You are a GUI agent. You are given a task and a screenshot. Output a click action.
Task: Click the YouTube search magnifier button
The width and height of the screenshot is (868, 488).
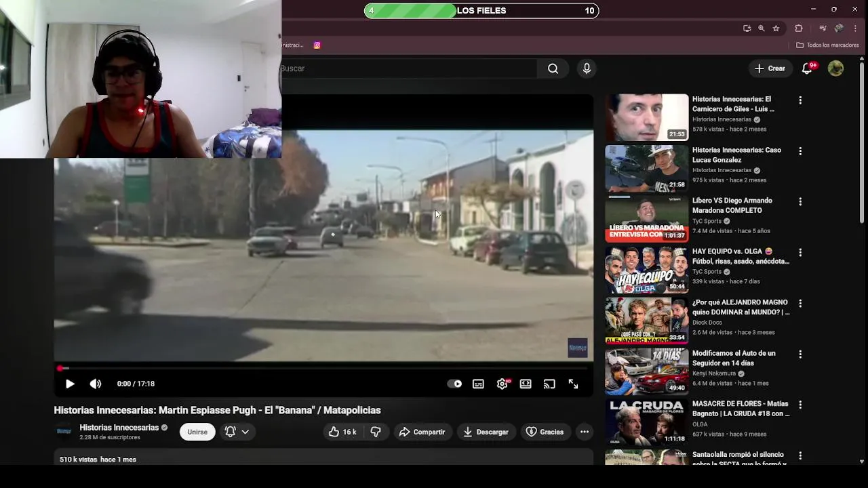pyautogui.click(x=553, y=68)
